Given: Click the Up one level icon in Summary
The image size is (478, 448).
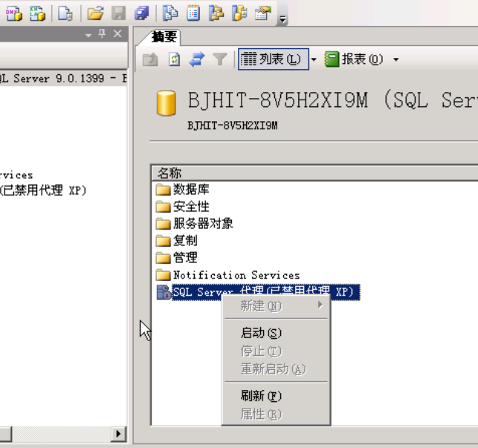Looking at the screenshot, I should click(150, 59).
